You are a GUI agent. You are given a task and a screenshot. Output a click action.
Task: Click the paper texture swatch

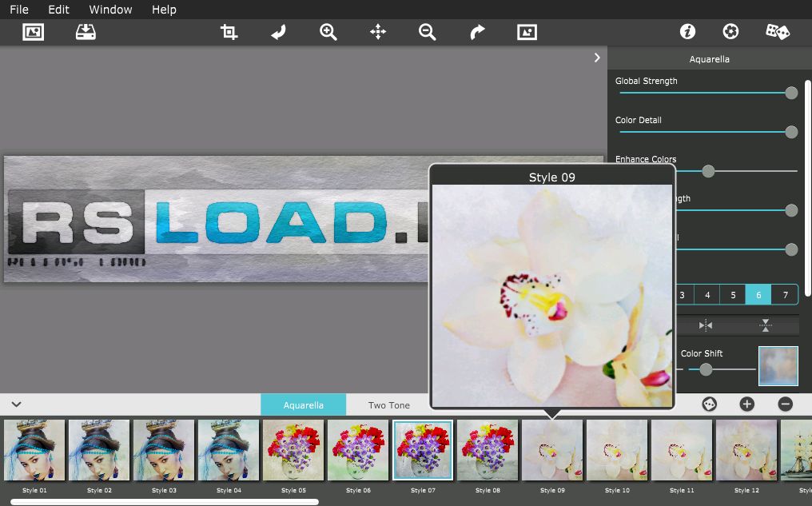[x=778, y=366]
